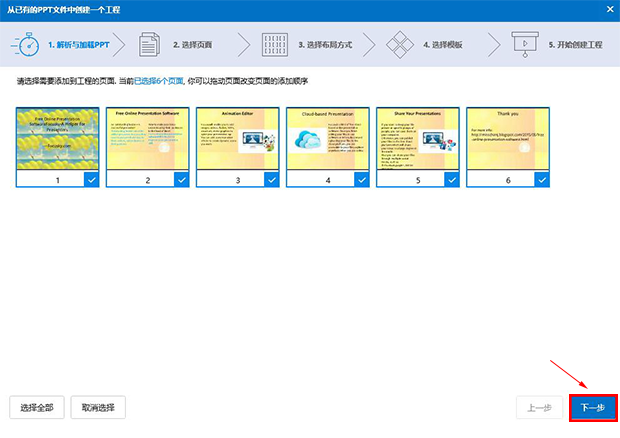The image size is (620, 438).
Task: Select the Share Your Presentations slide thumbnail
Action: 418,138
